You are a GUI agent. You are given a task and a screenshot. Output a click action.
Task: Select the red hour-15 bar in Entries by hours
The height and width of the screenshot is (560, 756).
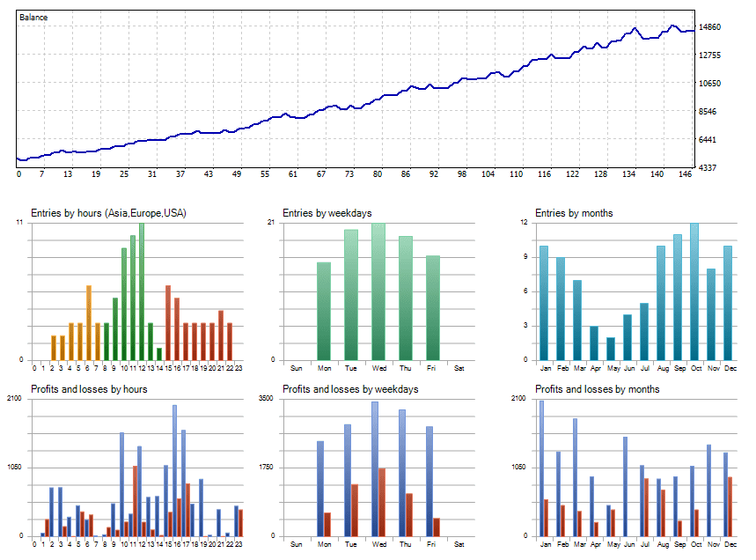[168, 322]
